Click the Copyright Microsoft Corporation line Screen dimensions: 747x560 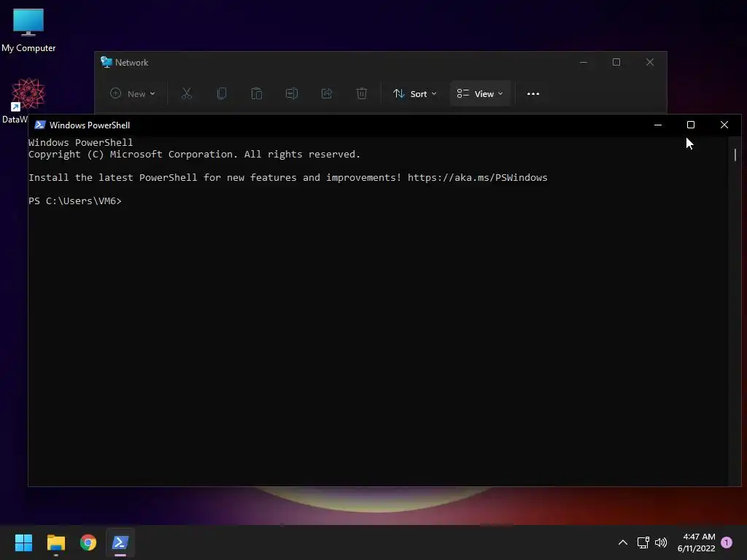[194, 155]
